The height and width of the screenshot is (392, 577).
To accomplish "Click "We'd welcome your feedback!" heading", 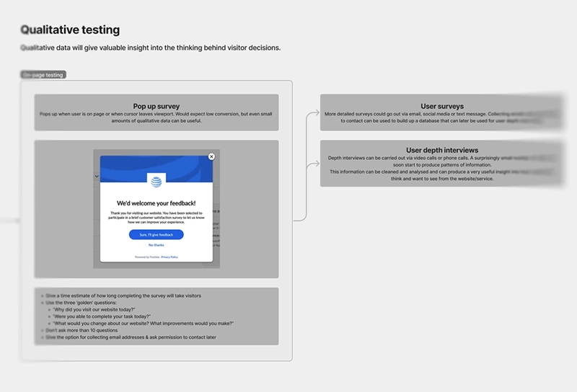I will pyautogui.click(x=157, y=203).
